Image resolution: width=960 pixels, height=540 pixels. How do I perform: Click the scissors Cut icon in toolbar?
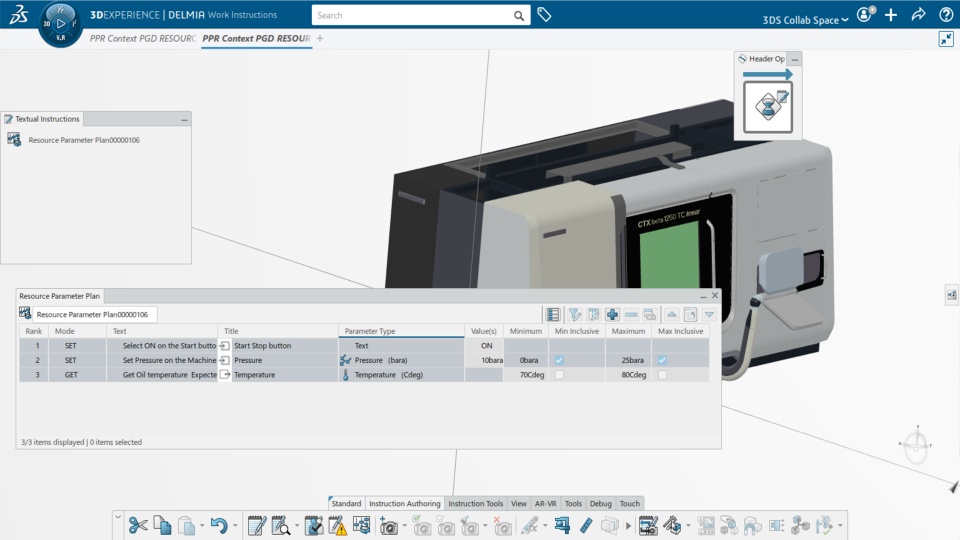click(x=138, y=525)
